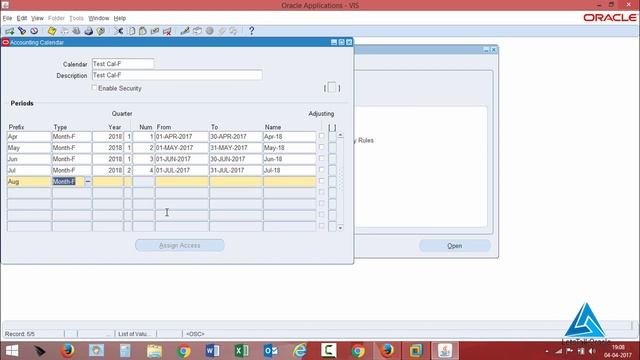Click periods scrollbar down arrow
Viewport: 640px width, 360px height.
[x=340, y=228]
